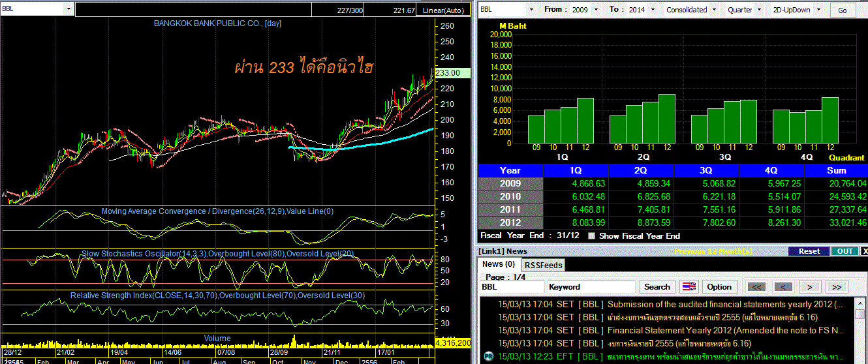Jump to first news page with << button
Image resolution: width=868 pixels, height=364 pixels.
tap(757, 287)
